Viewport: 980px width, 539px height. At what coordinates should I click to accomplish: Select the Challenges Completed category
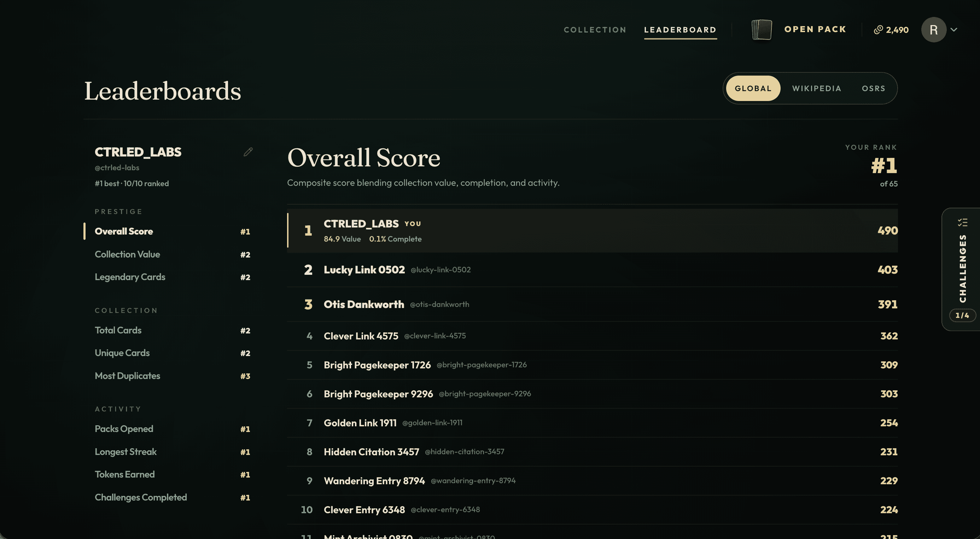click(172, 498)
